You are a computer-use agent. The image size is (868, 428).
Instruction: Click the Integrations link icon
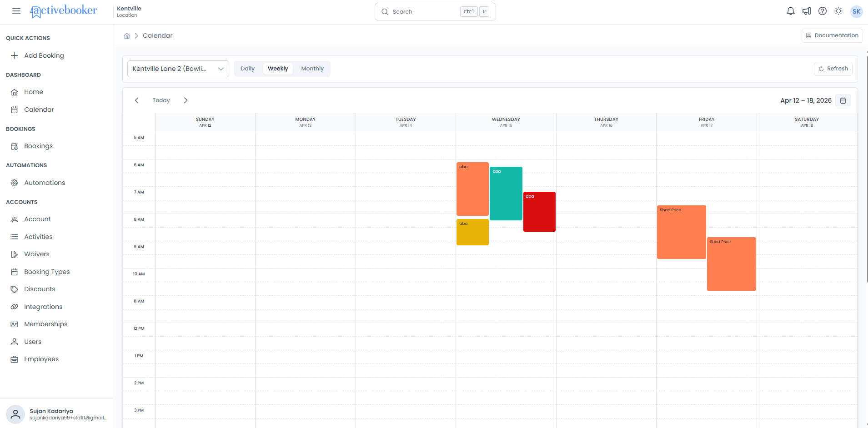[15, 307]
